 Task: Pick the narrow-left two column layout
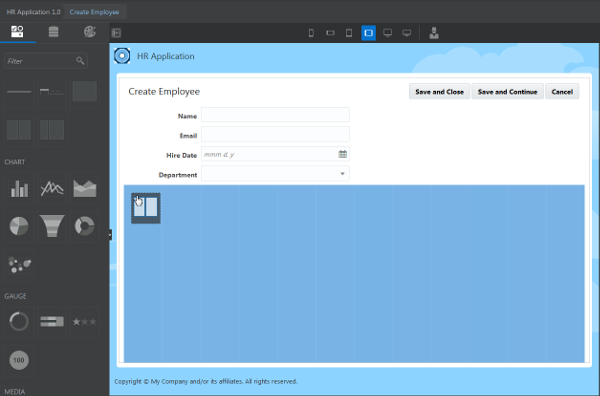52,130
